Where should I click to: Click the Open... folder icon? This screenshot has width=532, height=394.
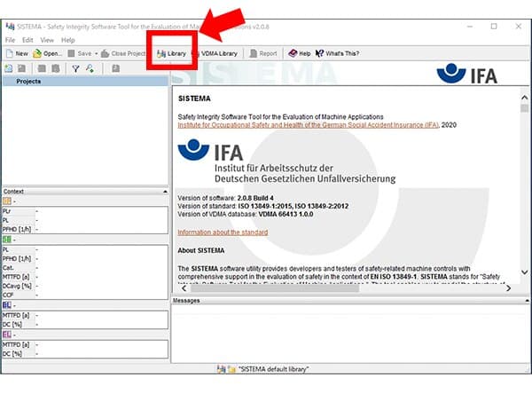tap(37, 53)
